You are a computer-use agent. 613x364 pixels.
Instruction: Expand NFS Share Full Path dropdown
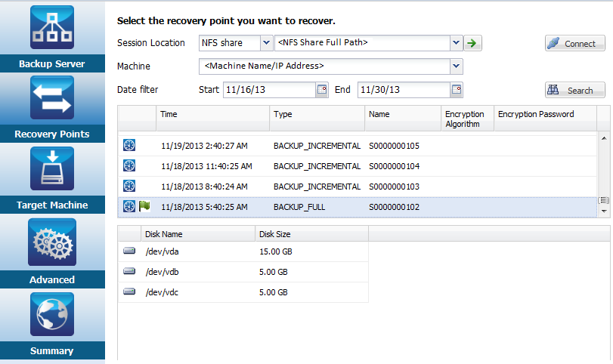(x=456, y=43)
